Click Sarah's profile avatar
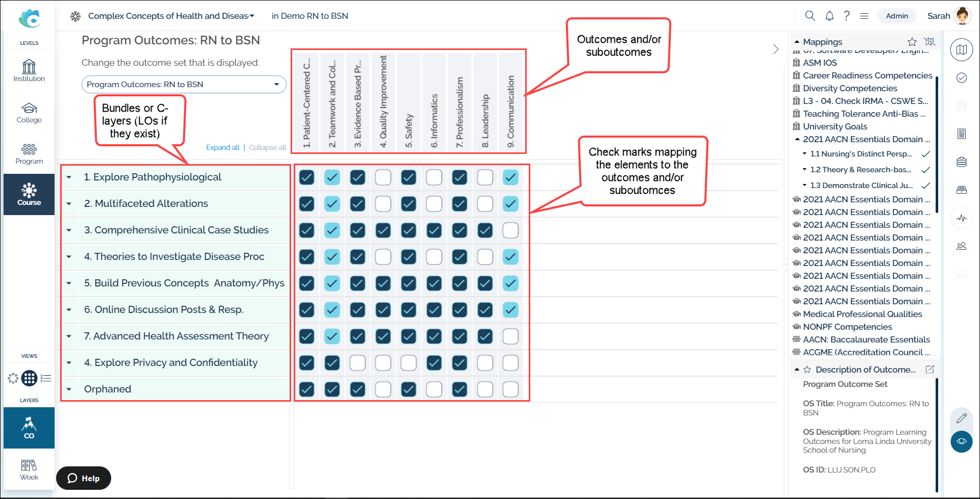980x499 pixels. [962, 16]
